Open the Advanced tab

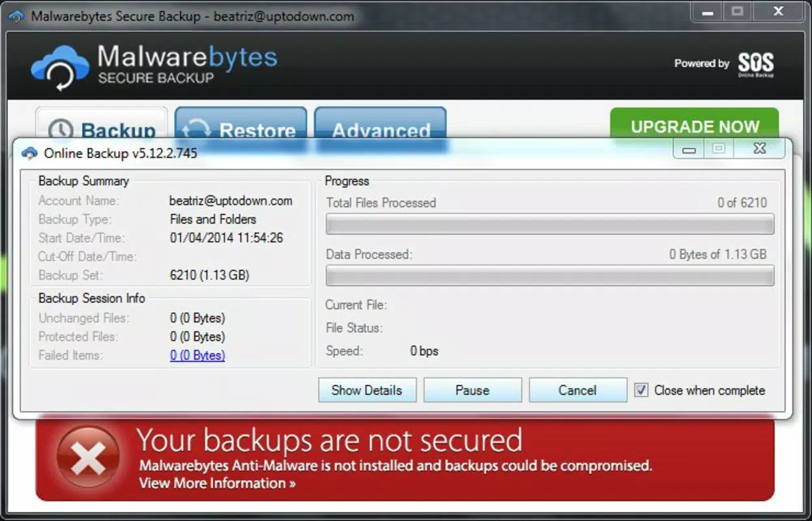click(381, 123)
